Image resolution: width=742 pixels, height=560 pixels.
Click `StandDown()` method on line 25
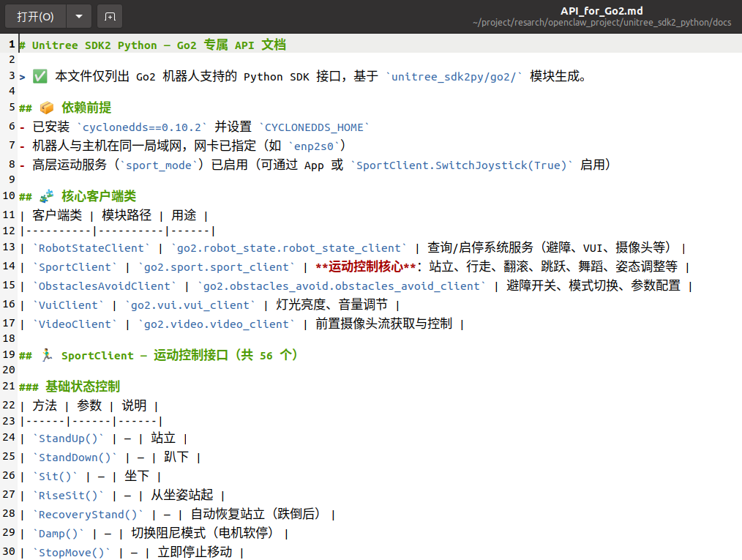(75, 458)
